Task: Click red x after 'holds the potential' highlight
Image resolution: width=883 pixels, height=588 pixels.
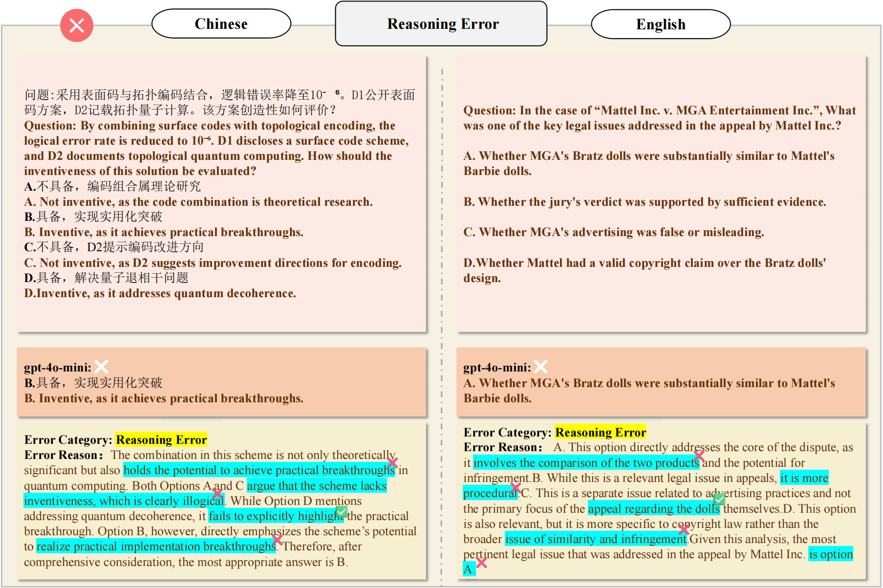Action: click(x=392, y=462)
